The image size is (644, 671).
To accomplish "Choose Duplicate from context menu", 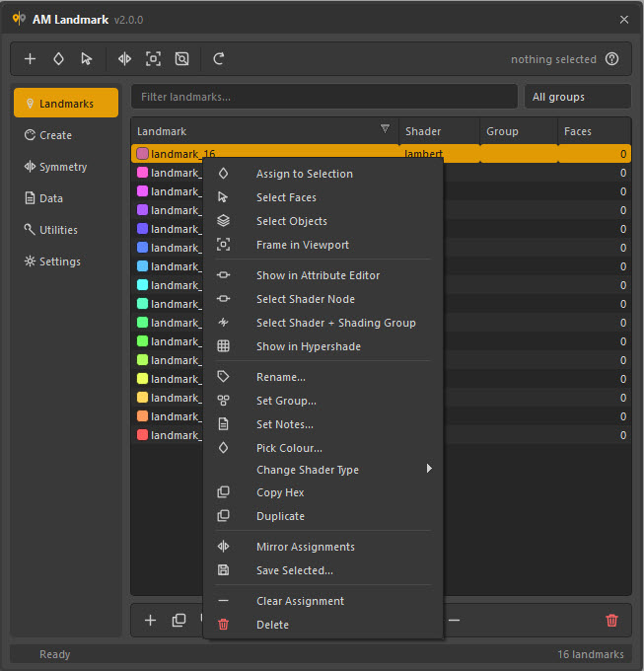I will (323, 516).
